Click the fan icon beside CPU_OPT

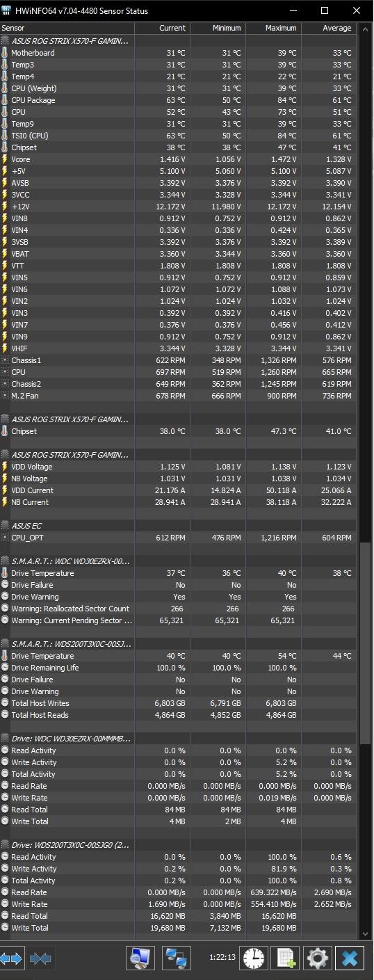click(6, 538)
